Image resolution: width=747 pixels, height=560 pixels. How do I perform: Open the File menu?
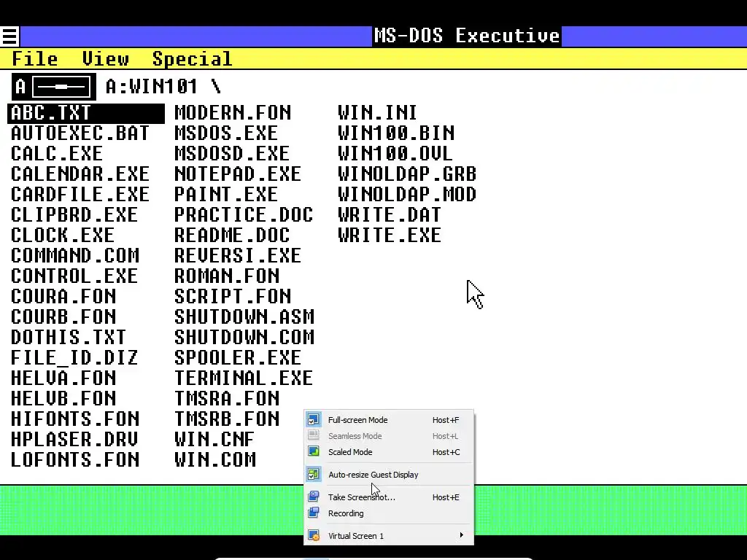35,59
